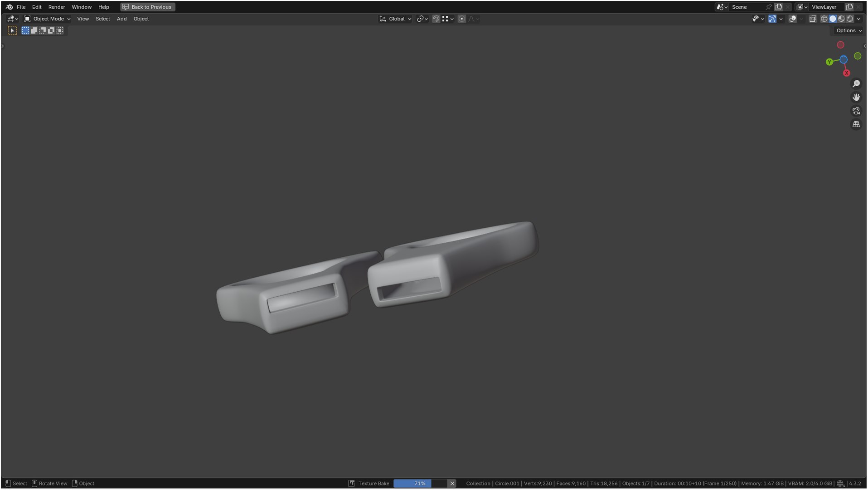This screenshot has height=490, width=868.
Task: Open the Render menu
Action: [57, 7]
